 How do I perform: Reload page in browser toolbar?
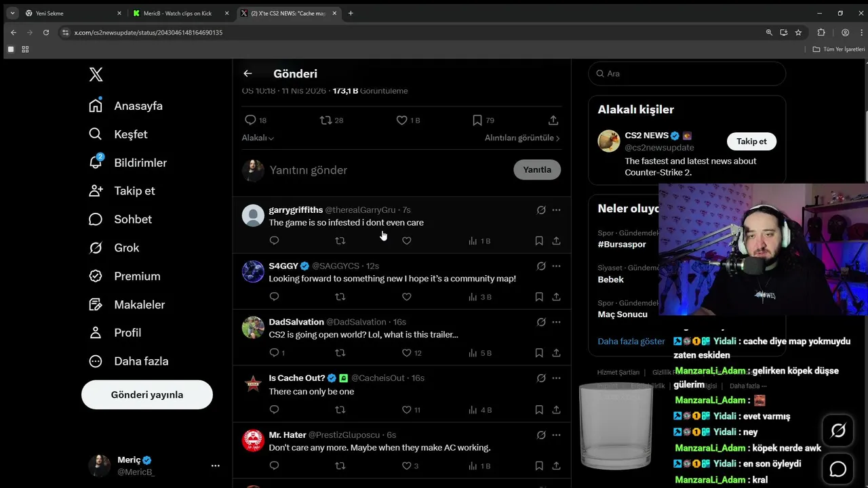(46, 32)
